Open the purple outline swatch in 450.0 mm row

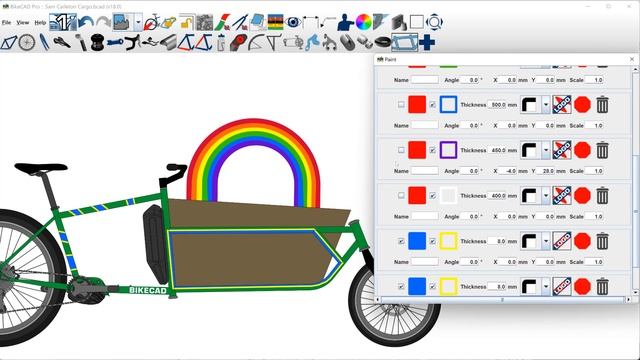pyautogui.click(x=448, y=150)
